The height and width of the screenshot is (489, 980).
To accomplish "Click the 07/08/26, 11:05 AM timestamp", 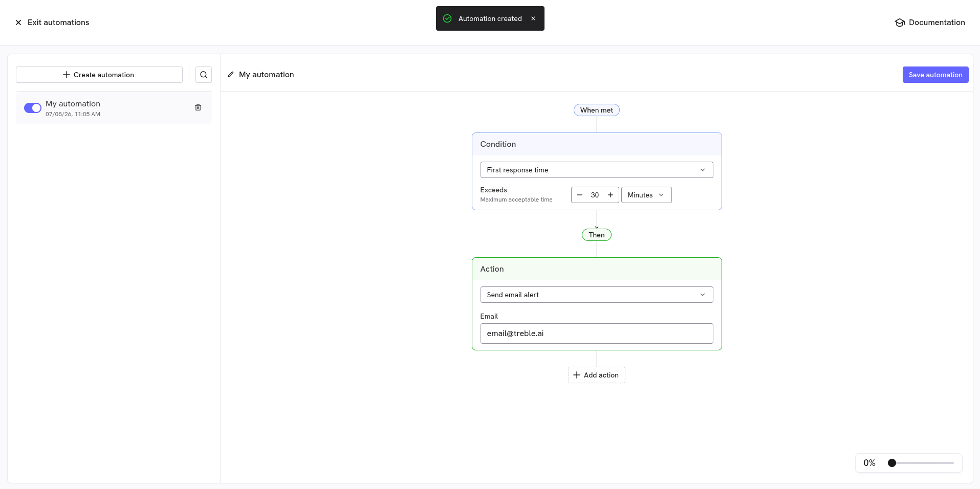I will (73, 114).
